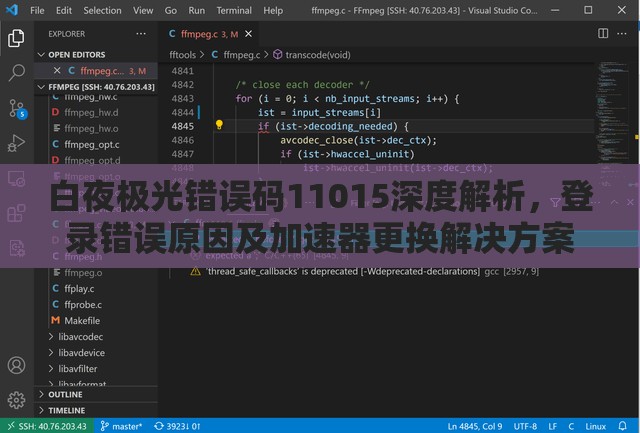Collapse the FFMPEG SSH folder section

pos(97,87)
